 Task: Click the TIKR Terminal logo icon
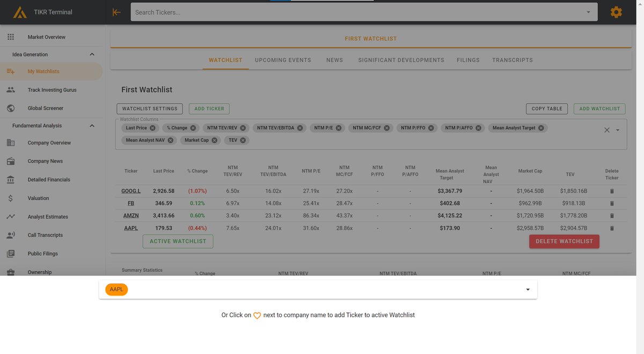tap(20, 12)
